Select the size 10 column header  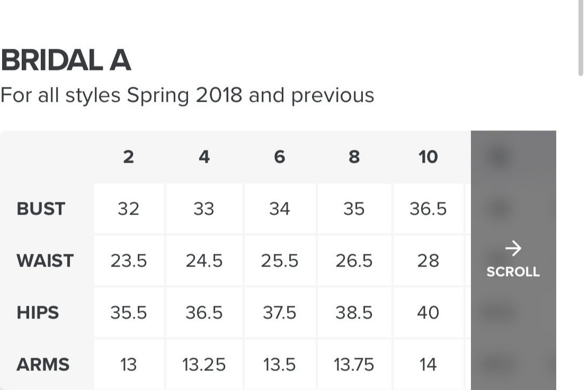[428, 157]
